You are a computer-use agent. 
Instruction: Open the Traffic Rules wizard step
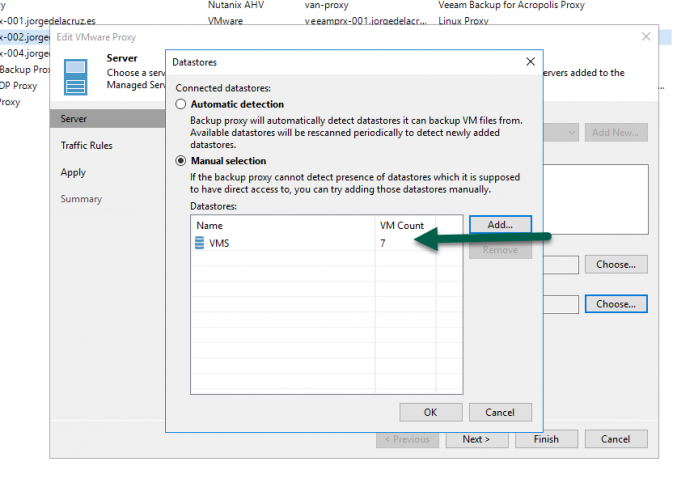[87, 146]
